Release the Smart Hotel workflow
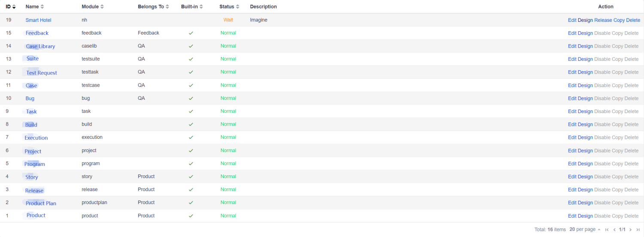The image size is (644, 237). point(603,20)
